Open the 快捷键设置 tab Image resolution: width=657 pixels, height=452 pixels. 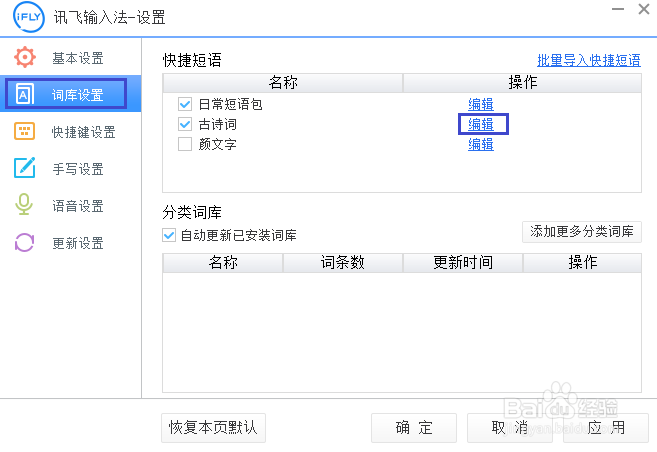(83, 132)
